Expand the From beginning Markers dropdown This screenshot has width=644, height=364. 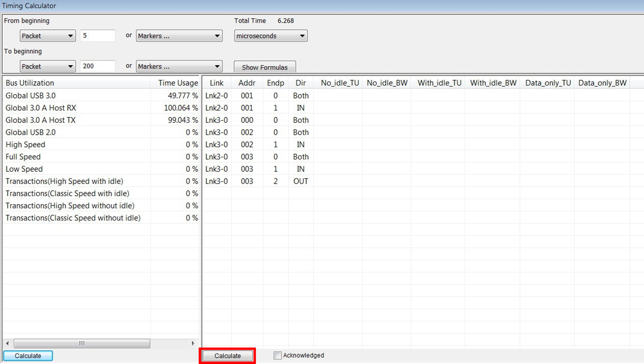[179, 36]
